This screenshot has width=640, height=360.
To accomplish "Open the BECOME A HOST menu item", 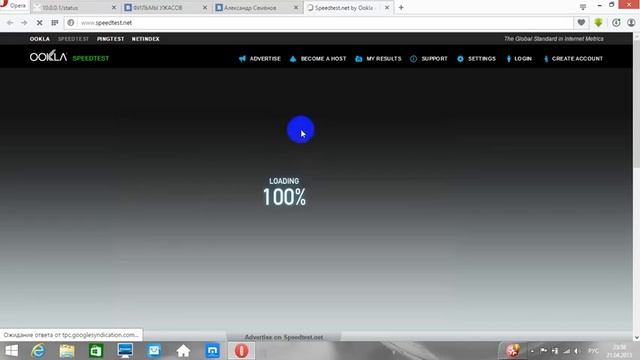I will click(318, 59).
